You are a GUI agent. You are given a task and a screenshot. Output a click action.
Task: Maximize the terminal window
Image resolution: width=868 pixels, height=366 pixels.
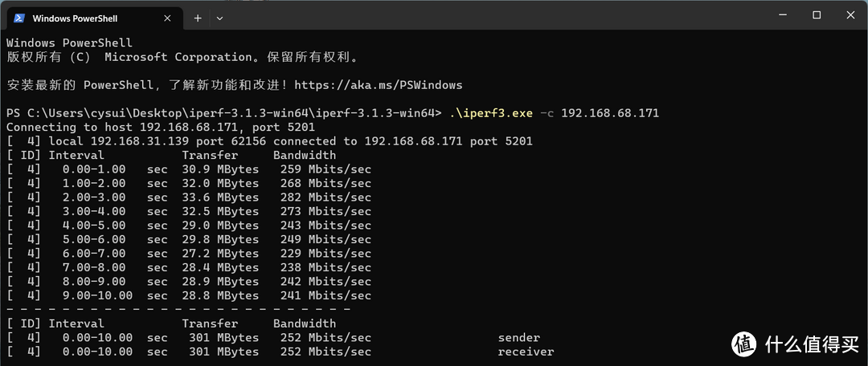pyautogui.click(x=817, y=15)
